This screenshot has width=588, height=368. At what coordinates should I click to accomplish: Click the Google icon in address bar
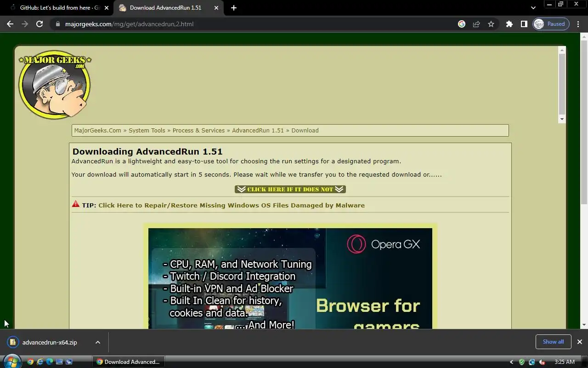point(462,24)
